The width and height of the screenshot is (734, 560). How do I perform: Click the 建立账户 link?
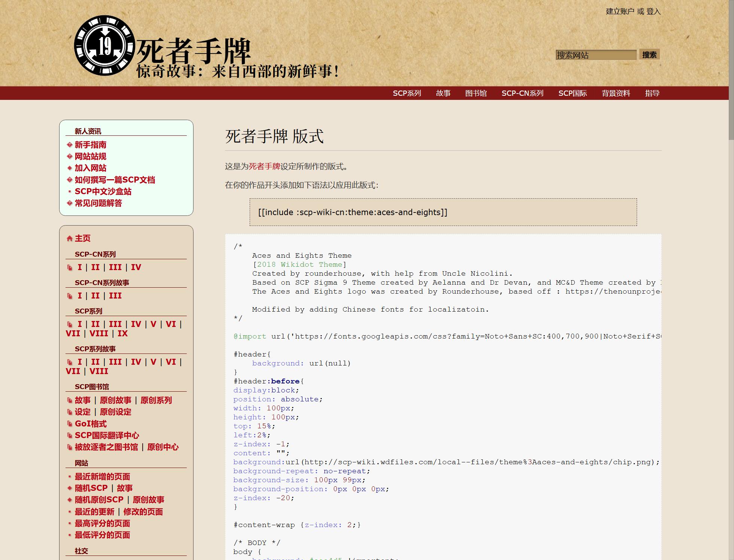click(x=620, y=12)
